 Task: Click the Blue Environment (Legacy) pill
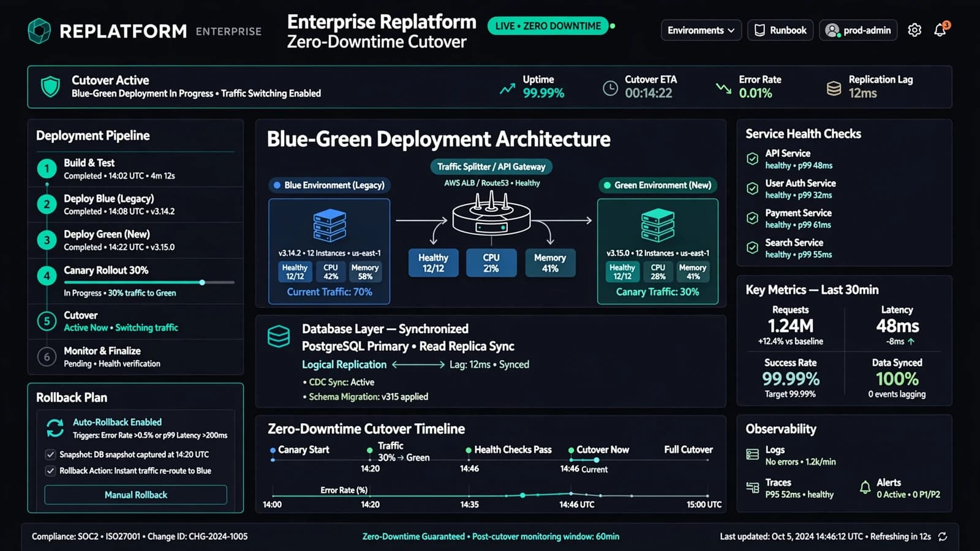point(330,185)
